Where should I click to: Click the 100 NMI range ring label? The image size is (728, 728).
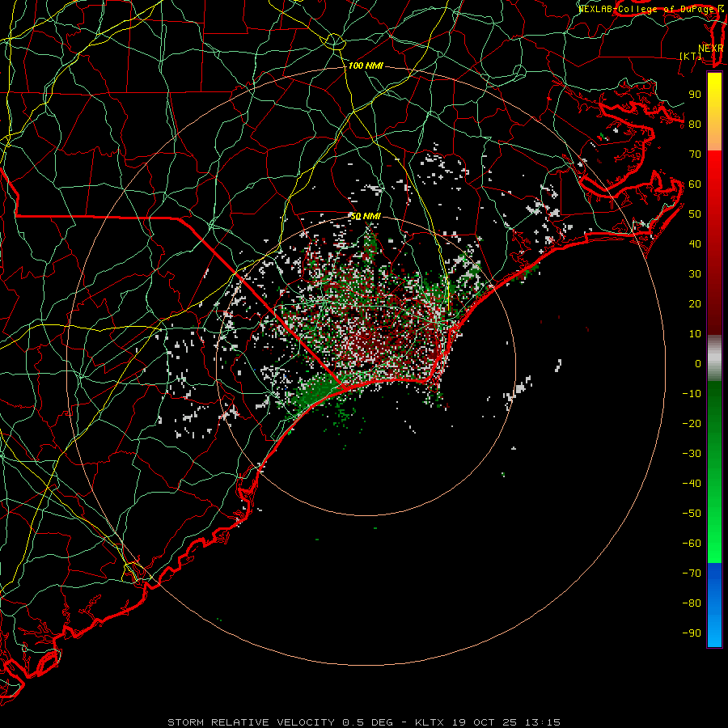(366, 66)
